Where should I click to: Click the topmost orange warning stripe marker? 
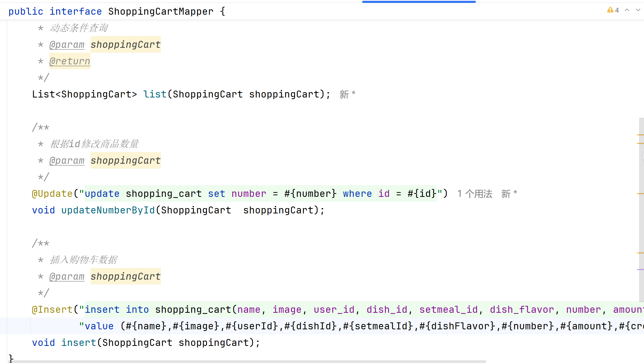pyautogui.click(x=640, y=135)
